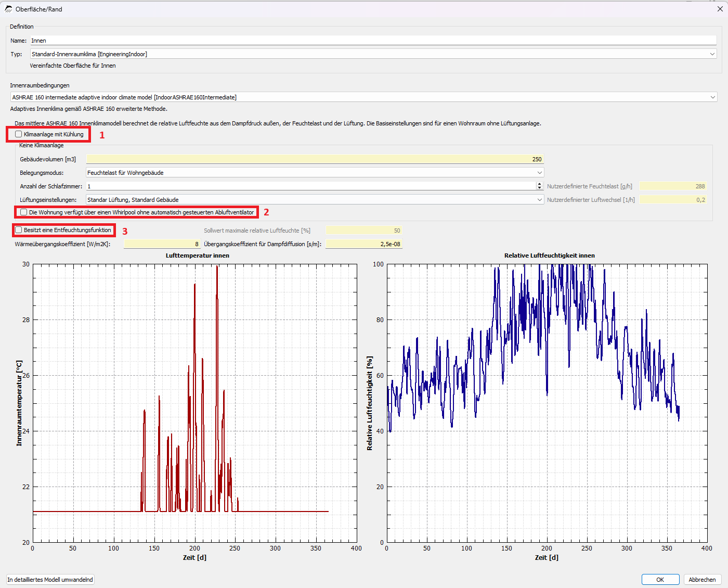Select the Wärmeübergangskoeffizient field with value 8
This screenshot has width=728, height=588.
click(162, 244)
